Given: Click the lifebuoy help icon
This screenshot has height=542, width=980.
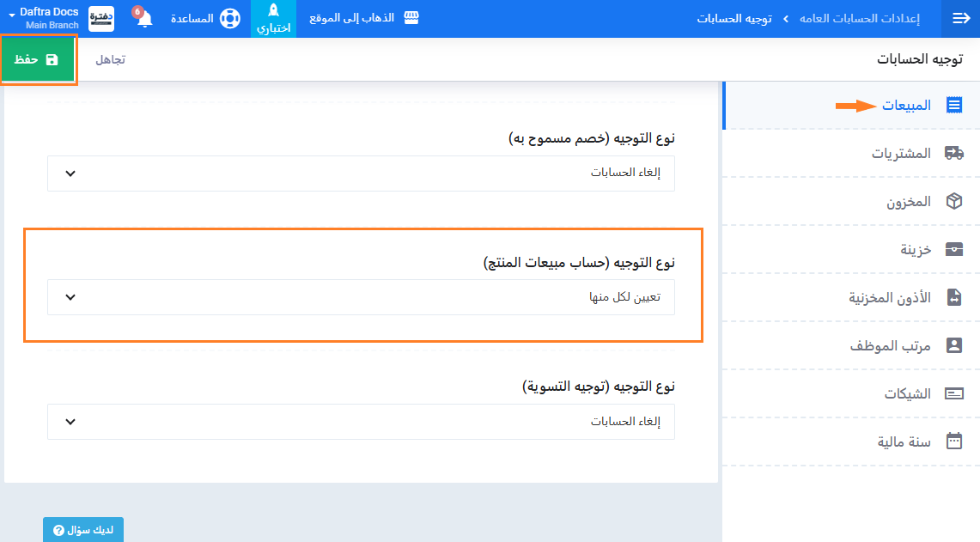Looking at the screenshot, I should point(229,18).
